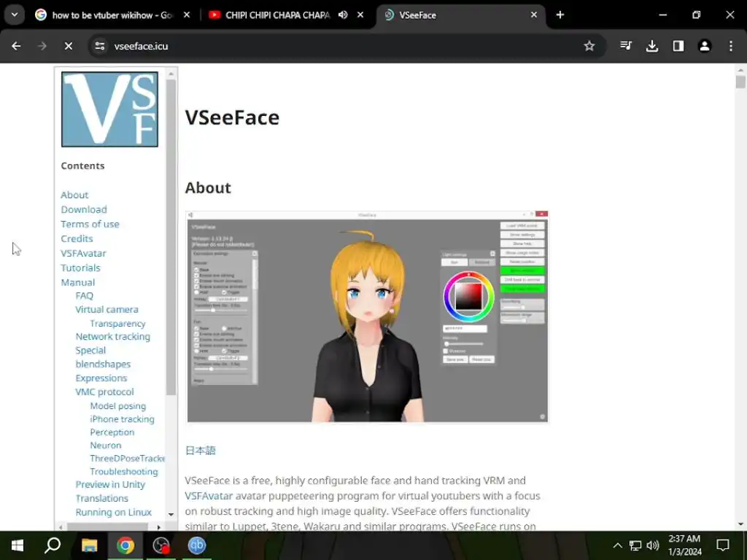Open the Neuron link

coord(106,446)
